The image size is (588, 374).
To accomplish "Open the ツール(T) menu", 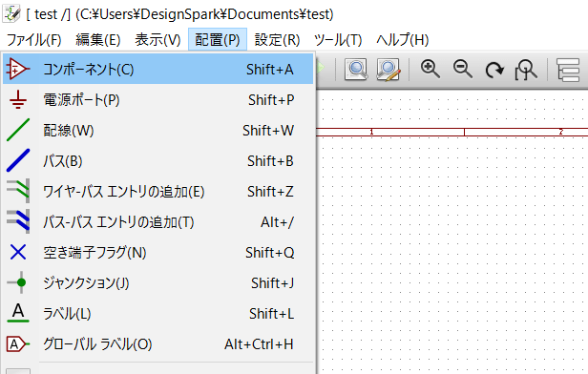I will click(x=338, y=40).
